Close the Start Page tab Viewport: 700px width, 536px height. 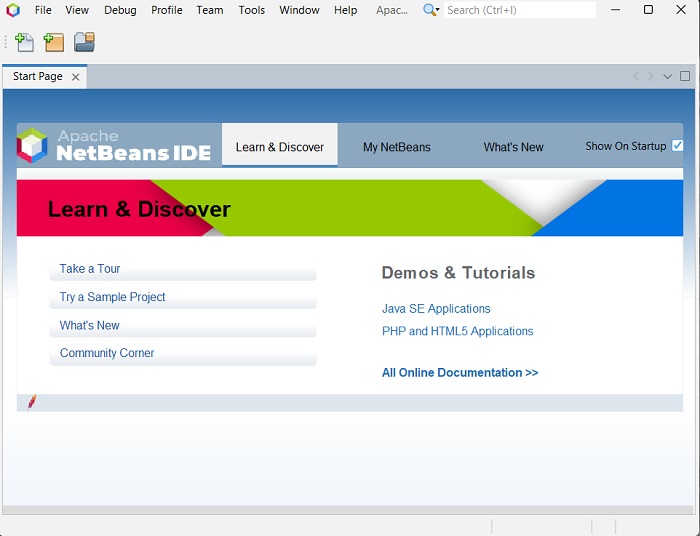tap(76, 77)
